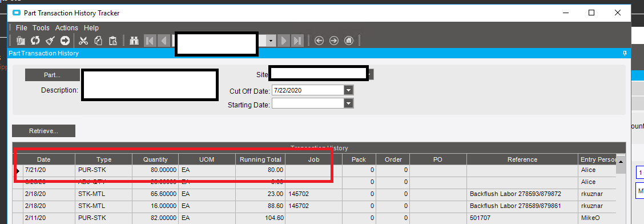644x224 pixels.
Task: Go to first record navigation arrow
Action: (150, 40)
